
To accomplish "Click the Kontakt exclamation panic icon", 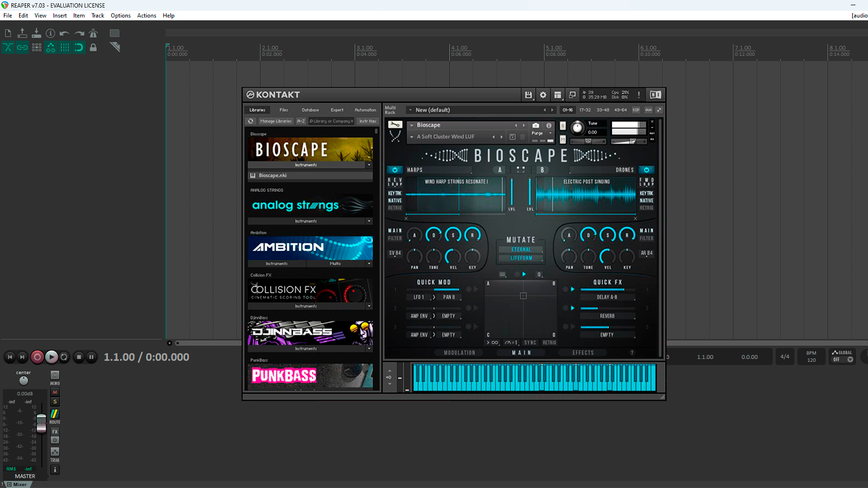I will tap(639, 95).
